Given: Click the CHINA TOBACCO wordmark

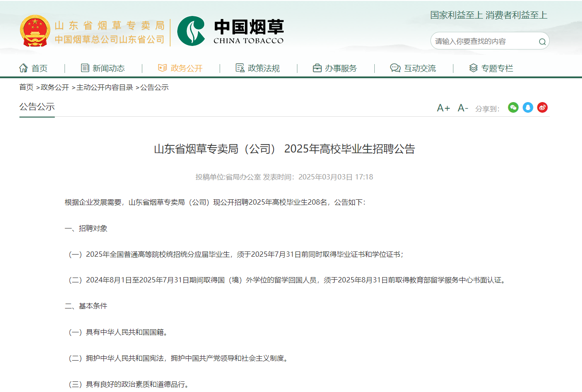Looking at the screenshot, I should (x=248, y=41).
